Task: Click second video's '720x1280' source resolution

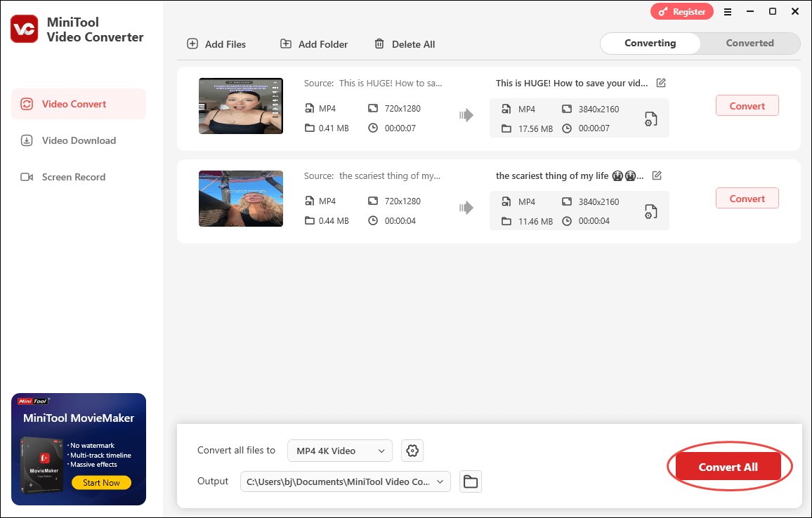Action: 402,201
